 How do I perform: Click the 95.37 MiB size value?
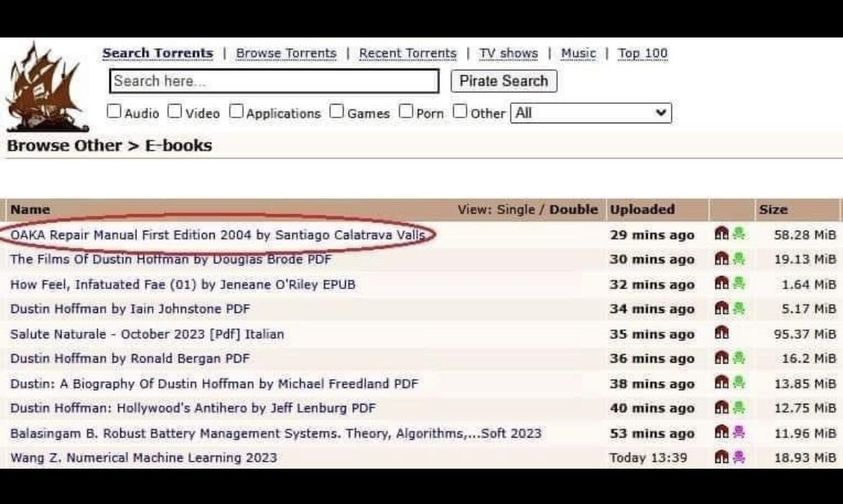point(805,334)
